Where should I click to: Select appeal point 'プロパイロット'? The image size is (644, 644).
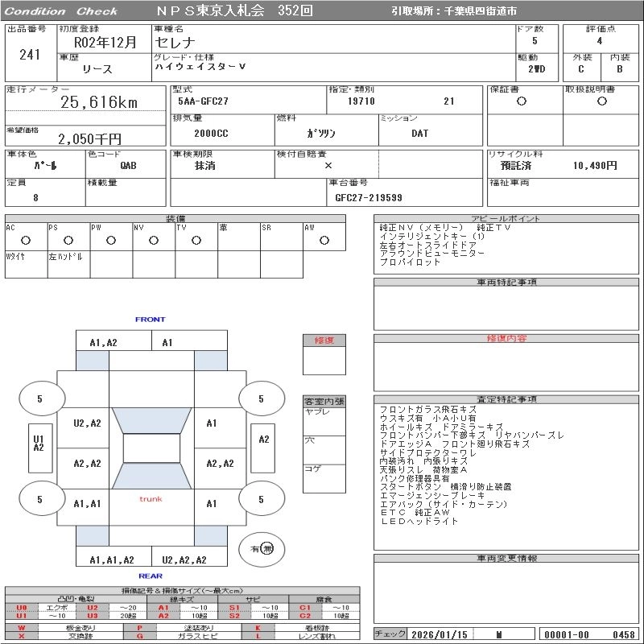(410, 262)
